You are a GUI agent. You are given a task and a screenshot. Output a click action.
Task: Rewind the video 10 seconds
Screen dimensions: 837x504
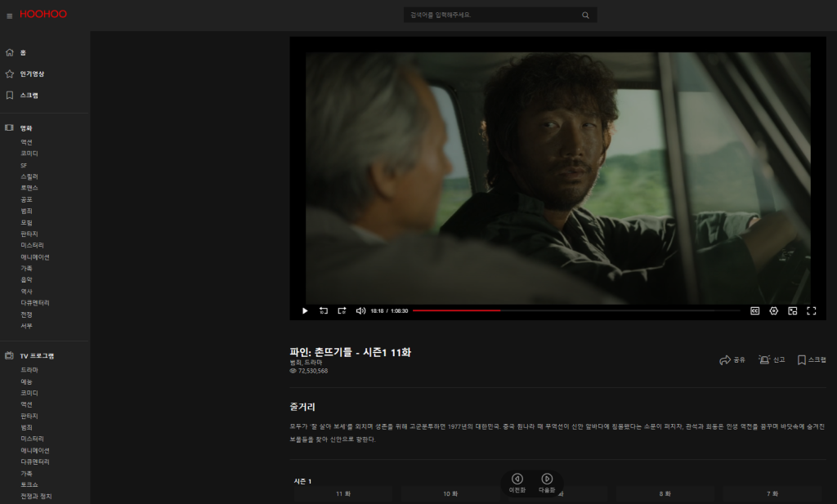323,310
